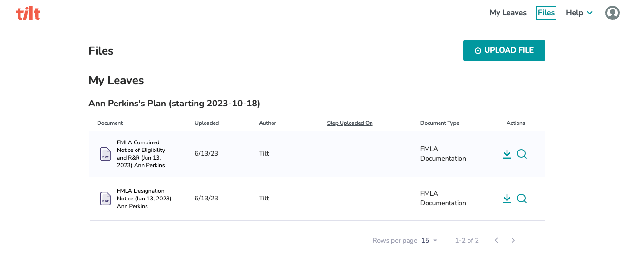Screen dimensions: 644x265
Task: Download the FMLA Combined Notice of Eligibility file
Action: pos(507,154)
